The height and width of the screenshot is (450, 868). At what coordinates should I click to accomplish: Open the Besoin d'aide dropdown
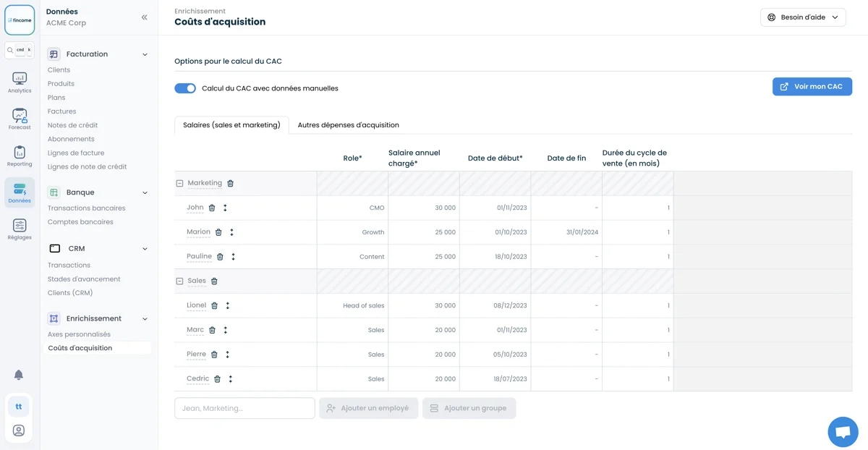click(803, 17)
